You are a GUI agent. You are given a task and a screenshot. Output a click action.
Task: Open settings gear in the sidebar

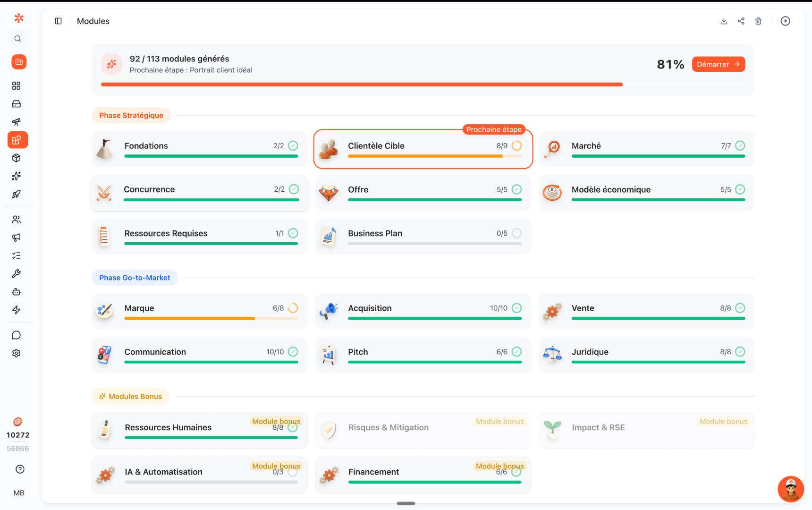pyautogui.click(x=17, y=353)
